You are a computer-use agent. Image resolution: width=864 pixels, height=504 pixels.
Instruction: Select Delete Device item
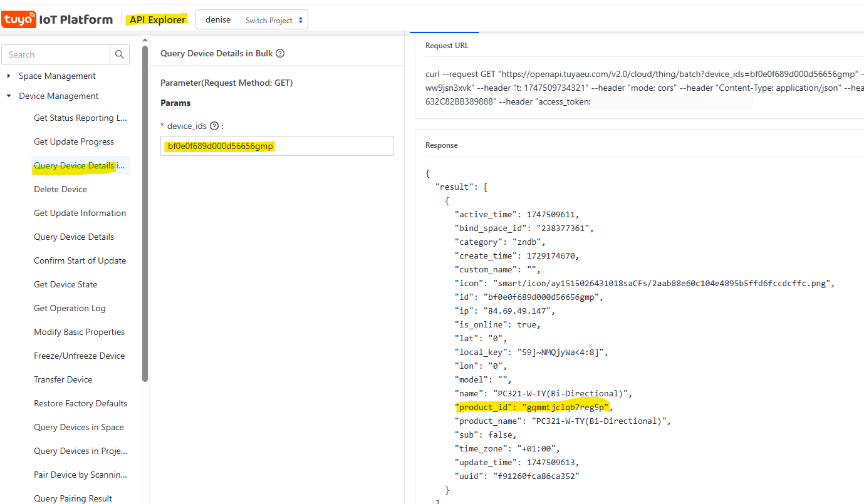(60, 189)
